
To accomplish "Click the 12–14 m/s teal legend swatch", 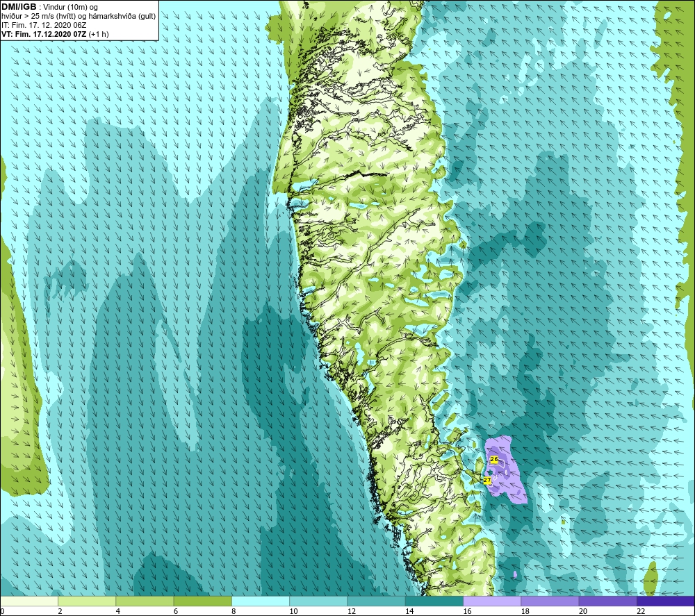I will (376, 601).
